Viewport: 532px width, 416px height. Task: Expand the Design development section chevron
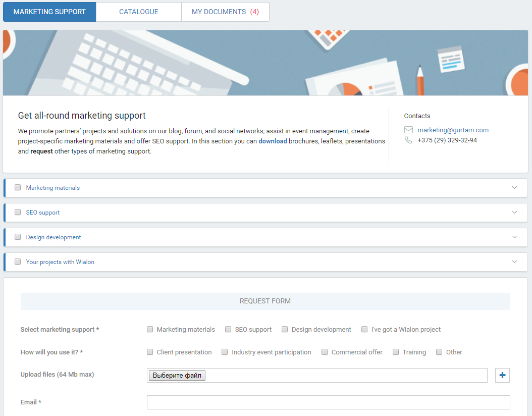[514, 237]
